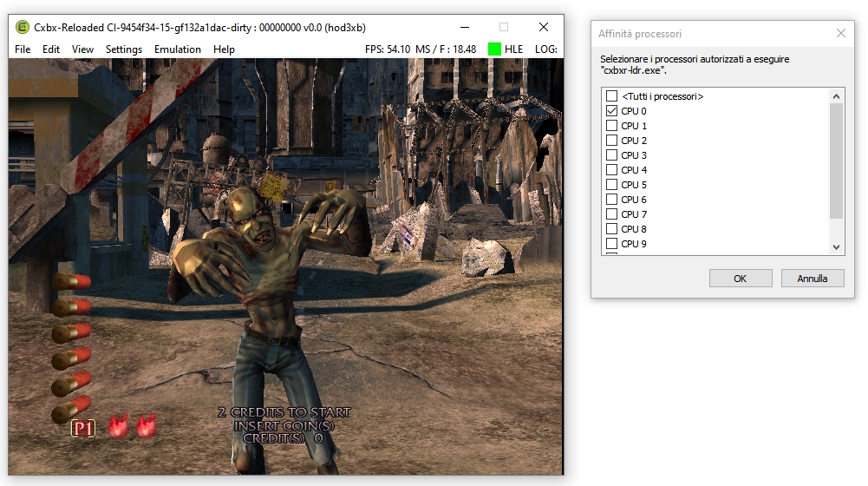The image size is (868, 486).
Task: Click the MS / F : 18.48 readout
Action: point(446,49)
